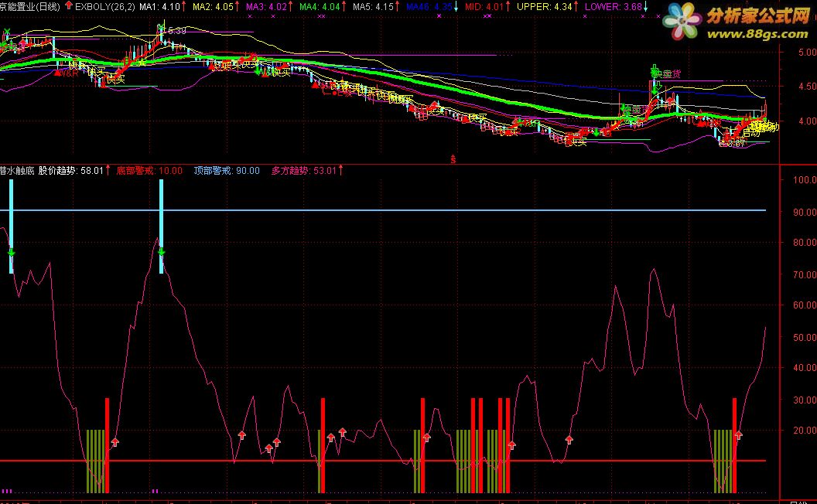Click the 20.00 indicator axis label
The width and height of the screenshot is (817, 504).
805,431
